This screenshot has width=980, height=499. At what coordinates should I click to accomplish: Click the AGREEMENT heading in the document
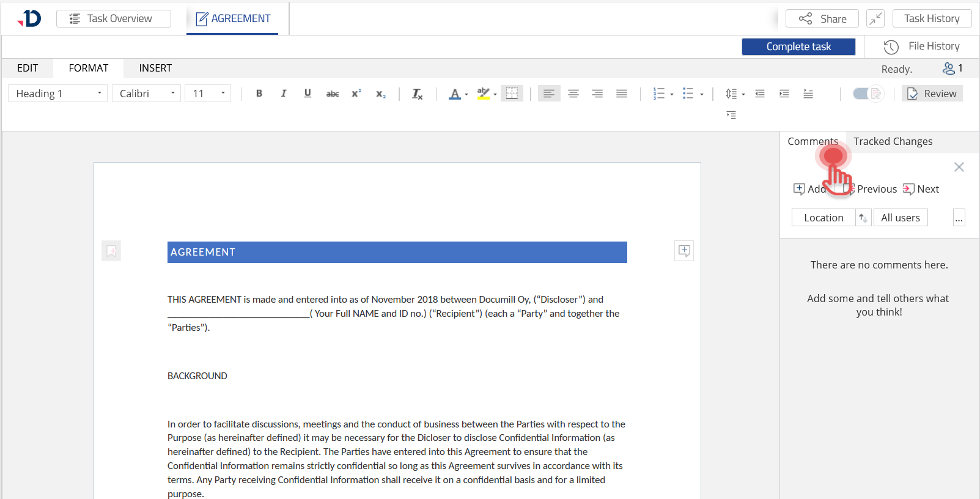(397, 252)
